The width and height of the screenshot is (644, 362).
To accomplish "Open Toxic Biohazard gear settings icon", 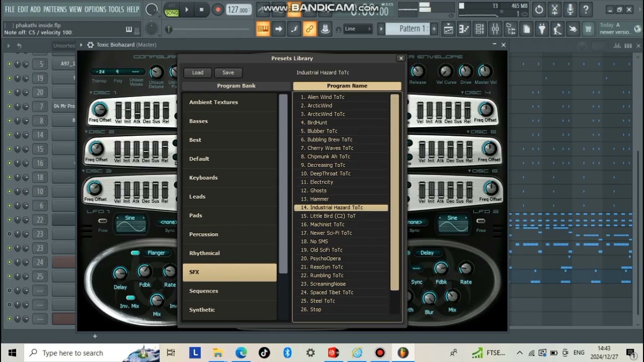I will click(91, 45).
